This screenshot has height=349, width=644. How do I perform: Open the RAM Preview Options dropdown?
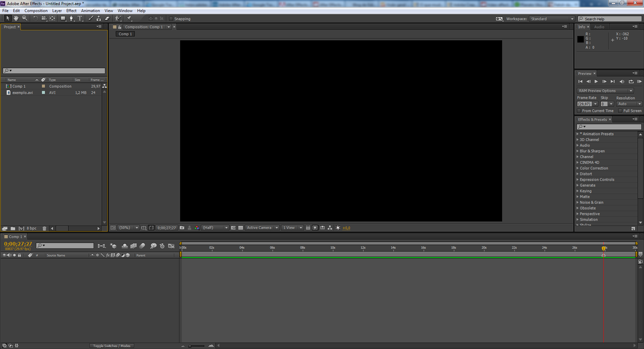click(606, 91)
